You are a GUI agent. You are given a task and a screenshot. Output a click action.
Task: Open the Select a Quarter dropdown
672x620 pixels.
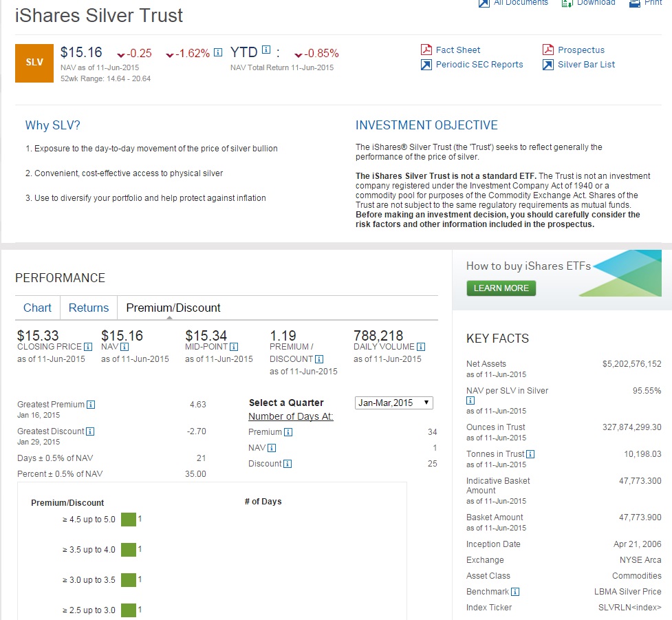pos(394,403)
